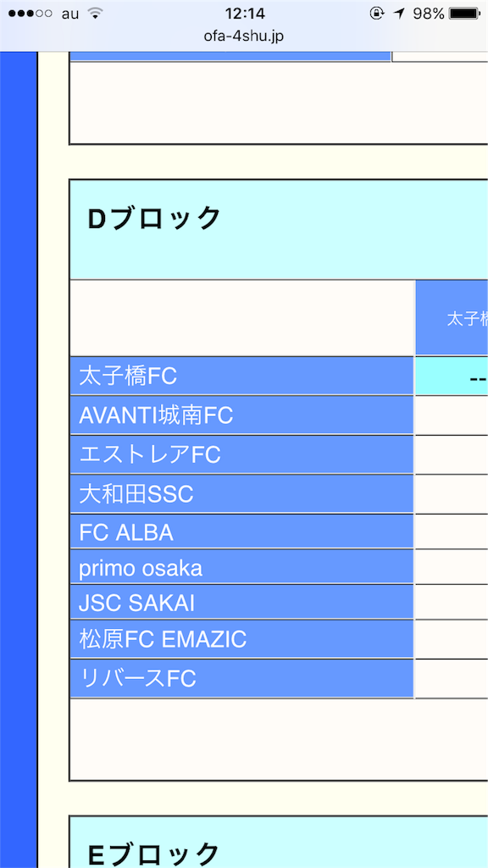Tap the battery indicator icon
The width and height of the screenshot is (488, 868).
(465, 13)
